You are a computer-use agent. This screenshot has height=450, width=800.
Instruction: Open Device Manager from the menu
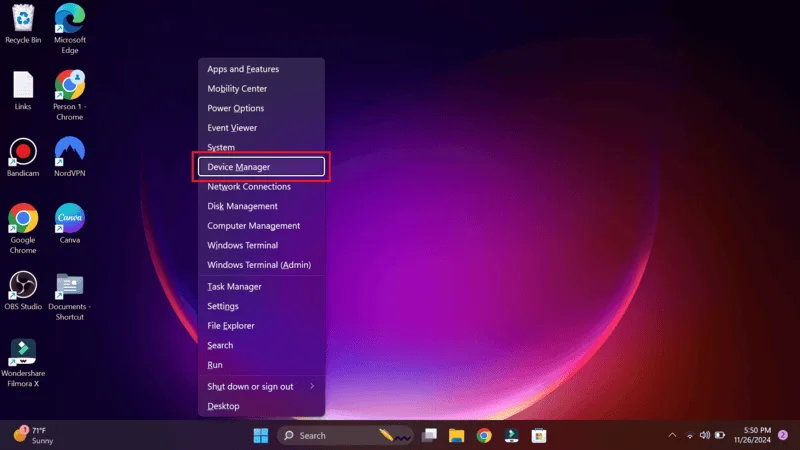261,167
